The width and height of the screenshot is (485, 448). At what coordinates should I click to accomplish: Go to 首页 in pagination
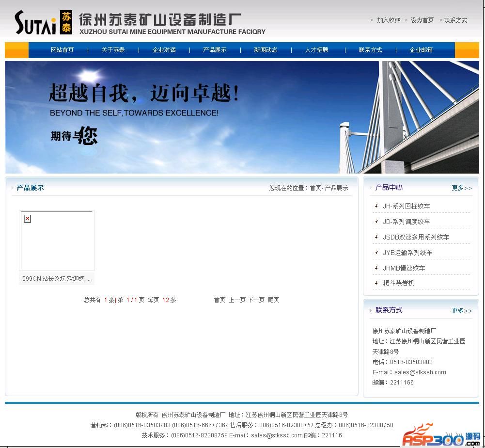(219, 300)
